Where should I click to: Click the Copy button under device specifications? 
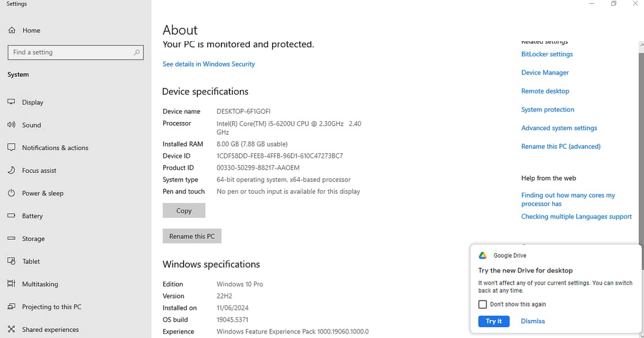tap(184, 211)
